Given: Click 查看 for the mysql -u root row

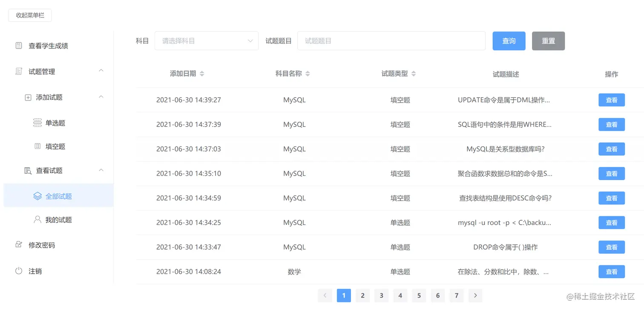Looking at the screenshot, I should pos(612,223).
